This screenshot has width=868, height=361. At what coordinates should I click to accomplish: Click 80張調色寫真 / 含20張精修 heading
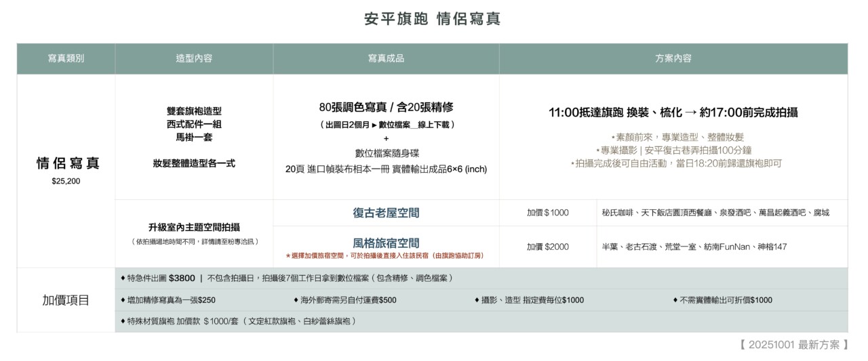click(386, 107)
